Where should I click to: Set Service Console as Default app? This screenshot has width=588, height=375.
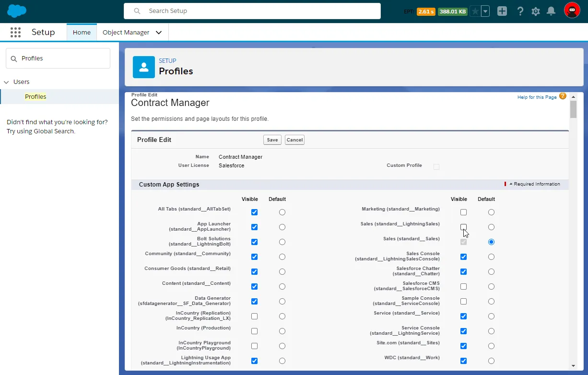coord(491,331)
